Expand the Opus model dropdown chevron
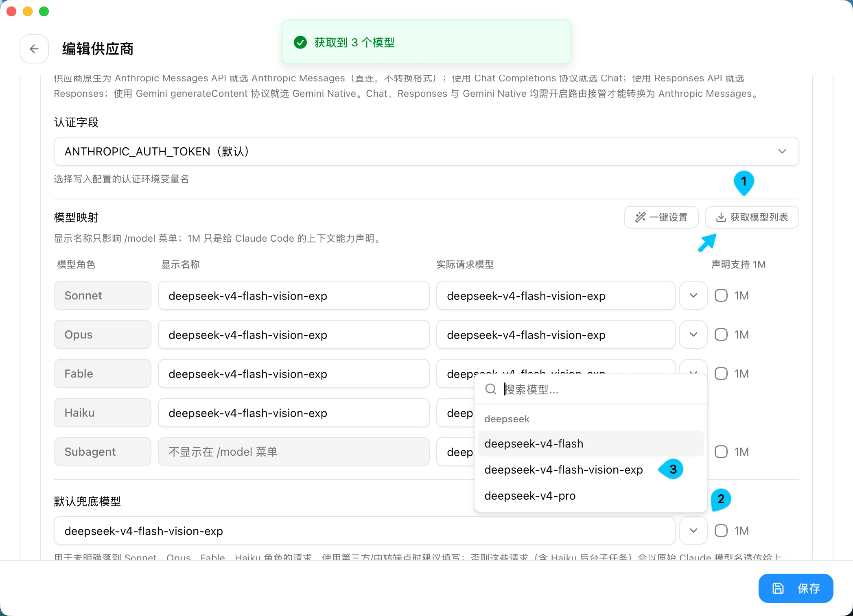This screenshot has height=616, width=853. [693, 334]
